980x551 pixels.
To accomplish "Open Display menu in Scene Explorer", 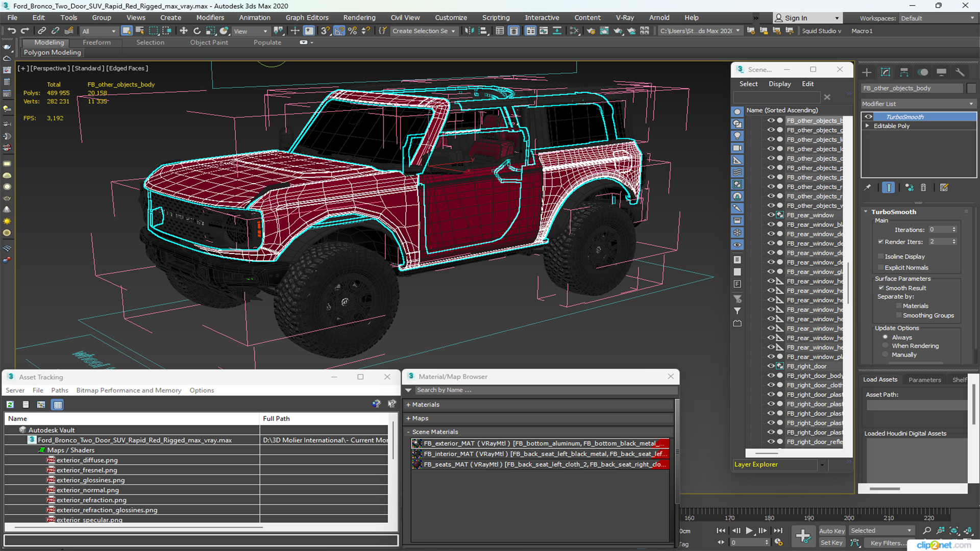I will tap(779, 84).
